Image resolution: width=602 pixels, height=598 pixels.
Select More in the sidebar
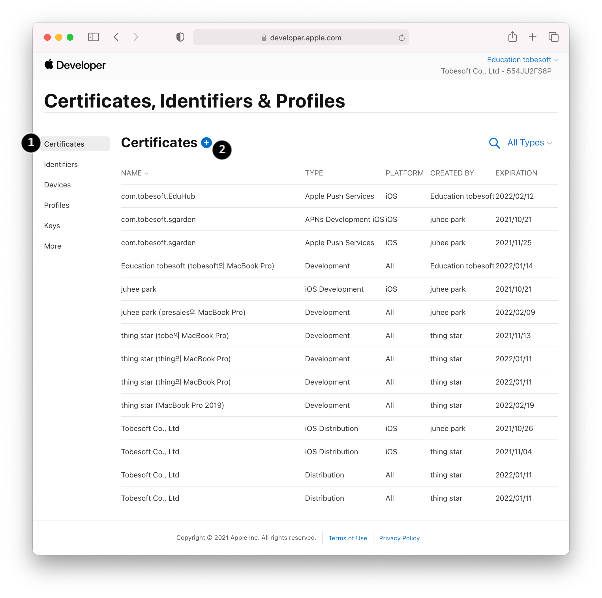point(53,246)
